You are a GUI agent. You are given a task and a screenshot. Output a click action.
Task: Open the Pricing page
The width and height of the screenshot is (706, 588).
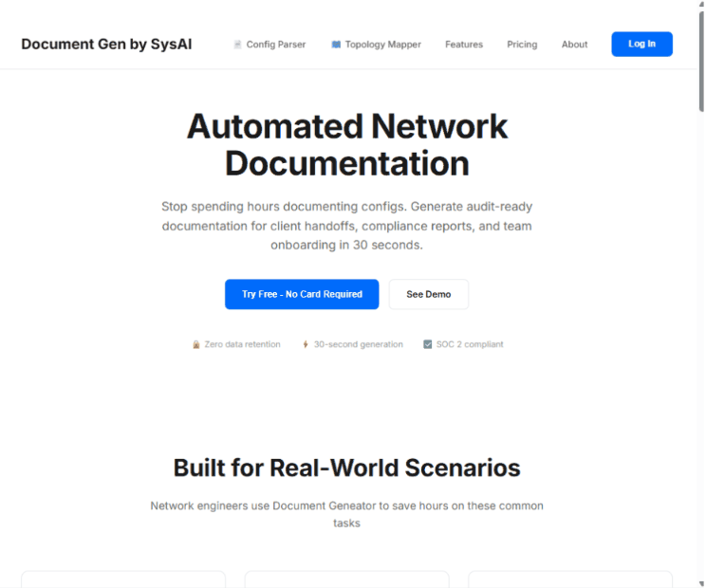coord(522,45)
